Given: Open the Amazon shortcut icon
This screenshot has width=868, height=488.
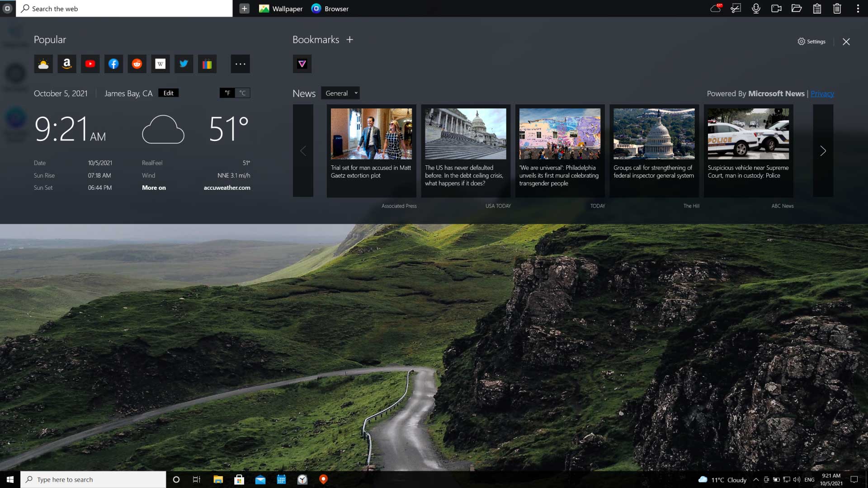Looking at the screenshot, I should (67, 64).
